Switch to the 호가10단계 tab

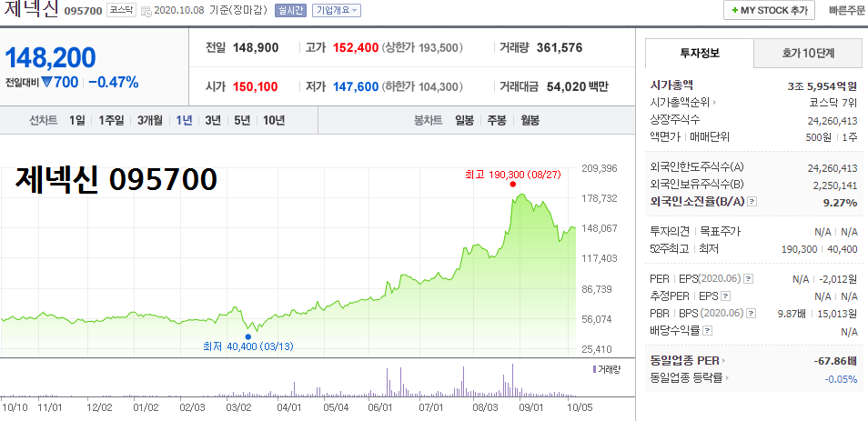coord(808,53)
